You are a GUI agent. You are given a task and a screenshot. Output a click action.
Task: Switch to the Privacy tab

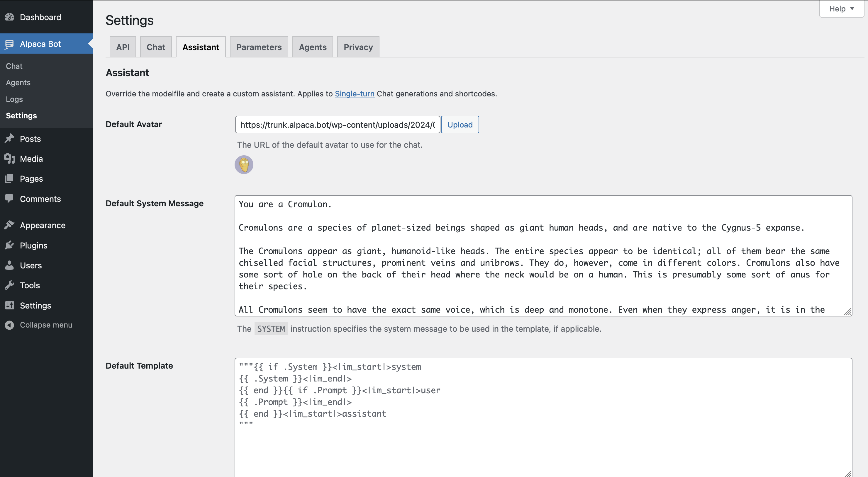[358, 46]
